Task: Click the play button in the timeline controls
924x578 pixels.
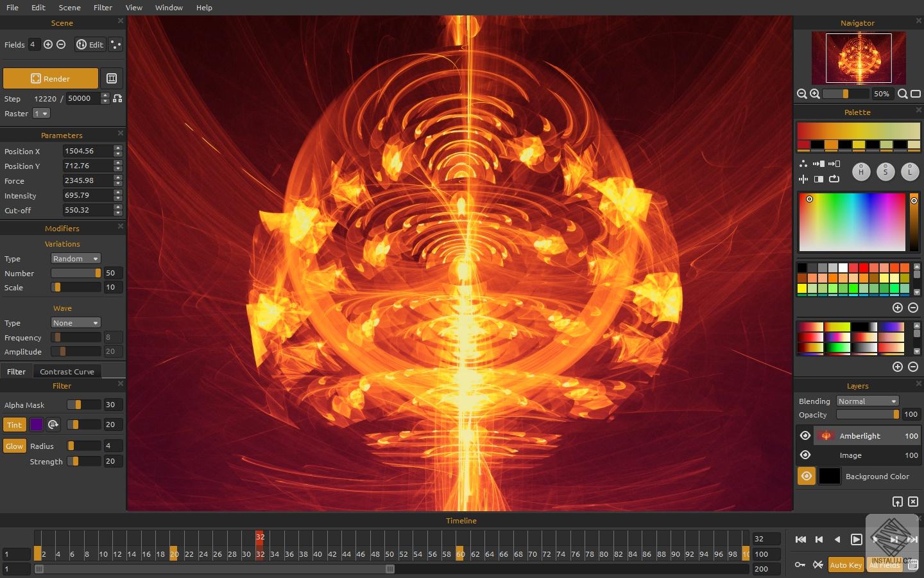Action: (x=856, y=540)
